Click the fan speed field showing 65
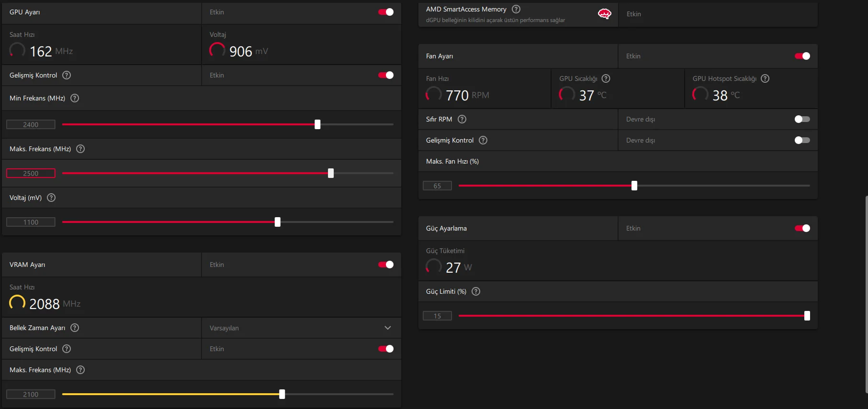The height and width of the screenshot is (409, 868). (x=437, y=186)
